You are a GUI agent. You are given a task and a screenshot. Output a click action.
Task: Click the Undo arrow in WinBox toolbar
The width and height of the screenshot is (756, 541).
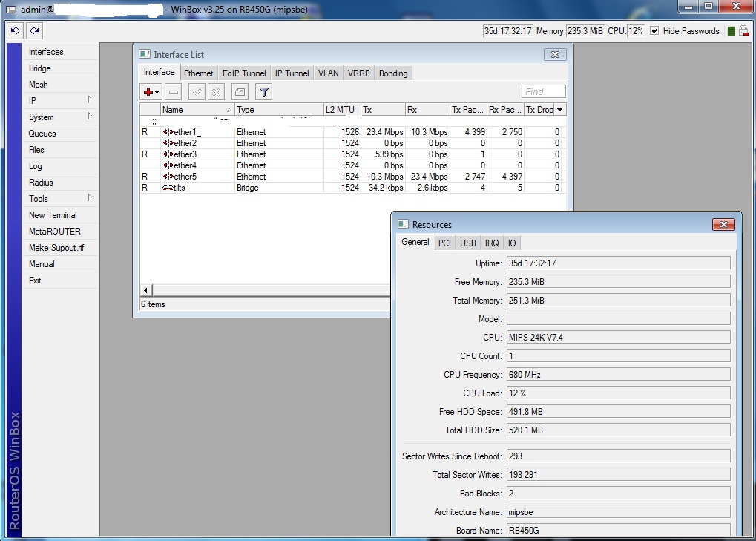[x=15, y=31]
